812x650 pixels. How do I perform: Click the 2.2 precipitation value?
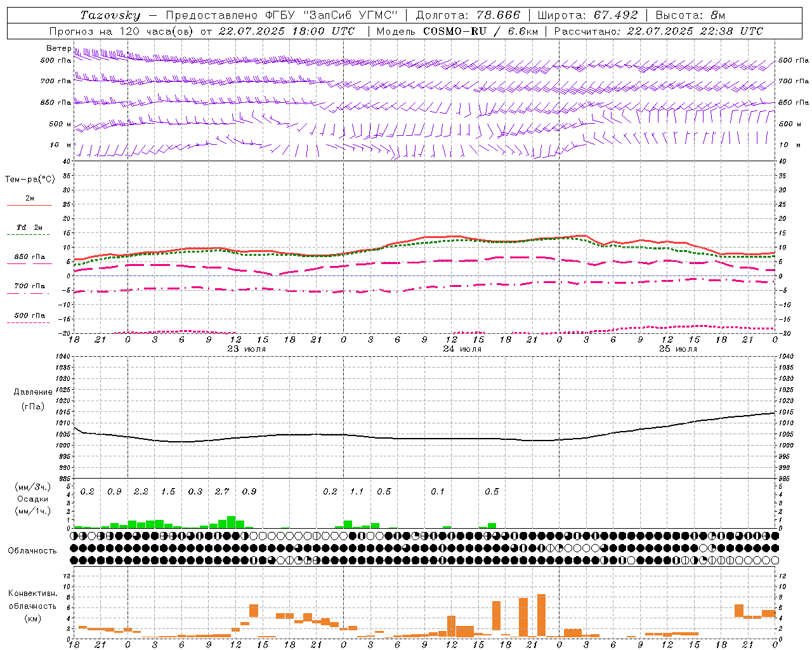point(141,492)
